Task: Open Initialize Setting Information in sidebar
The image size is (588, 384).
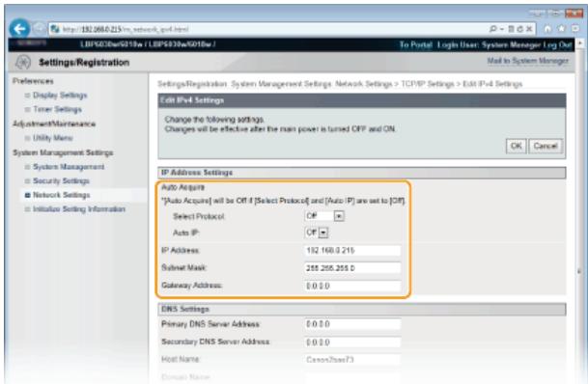Action: pyautogui.click(x=79, y=209)
